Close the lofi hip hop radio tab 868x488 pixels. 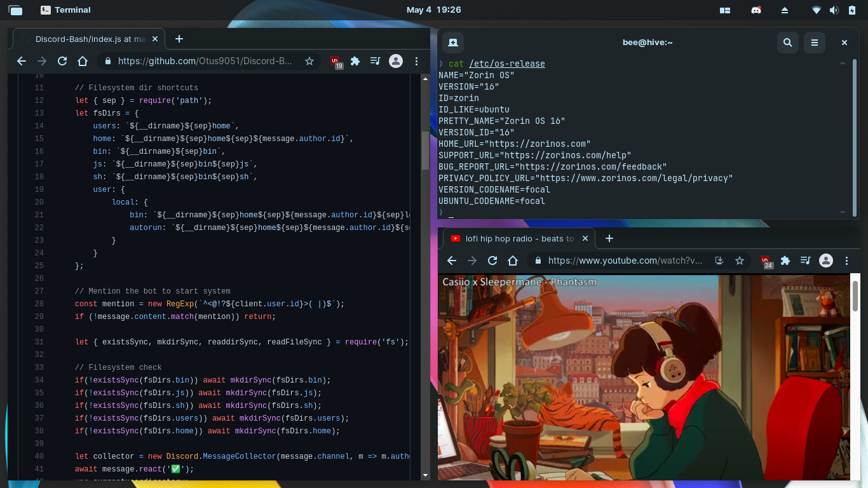tap(586, 238)
